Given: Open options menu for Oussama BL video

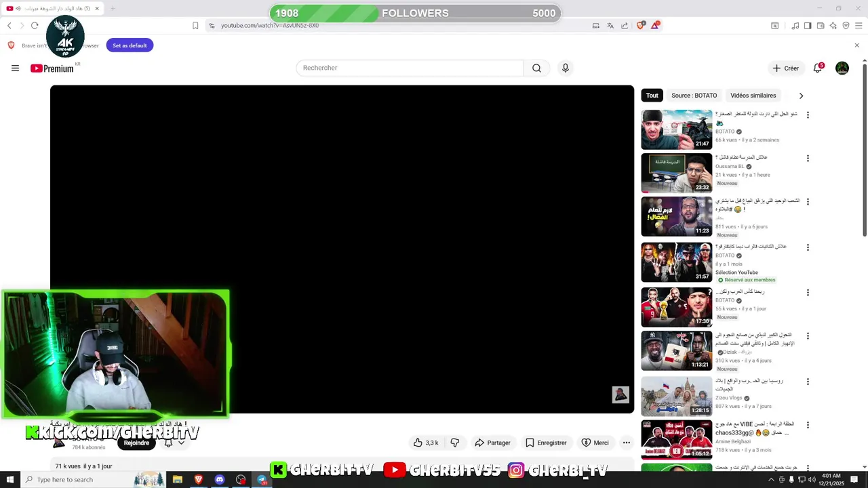Looking at the screenshot, I should (x=808, y=158).
